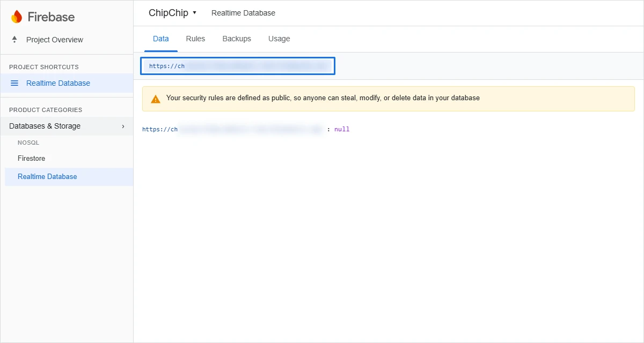Click the Firebase wordmark text
This screenshot has height=343, width=644.
(51, 17)
